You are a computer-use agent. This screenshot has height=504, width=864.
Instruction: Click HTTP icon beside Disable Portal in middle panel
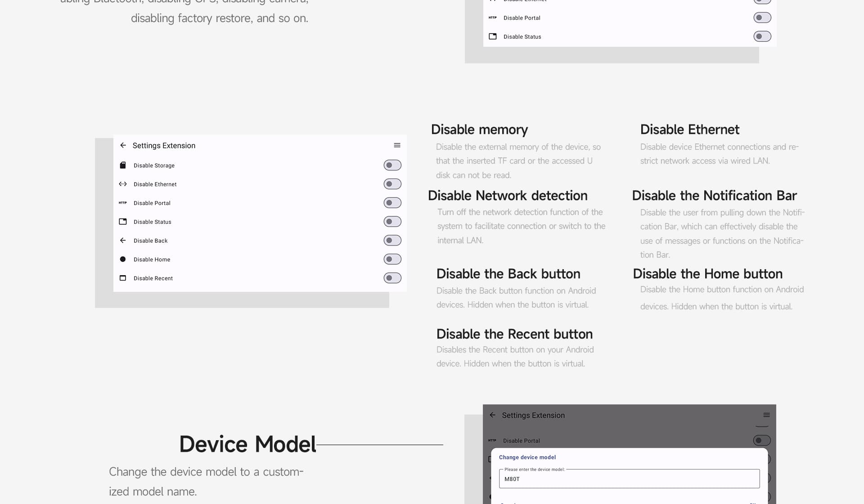(123, 203)
